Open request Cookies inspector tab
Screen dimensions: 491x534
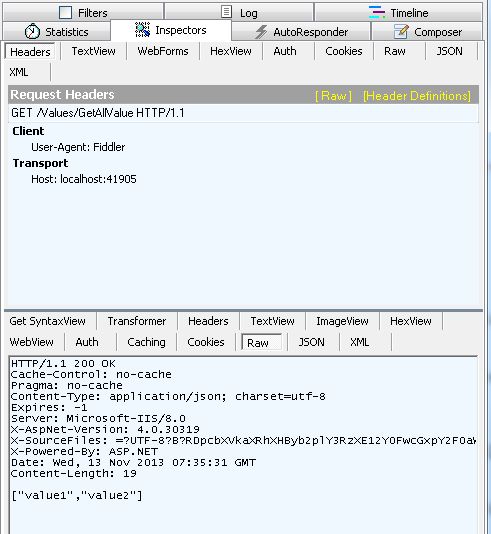tap(344, 51)
